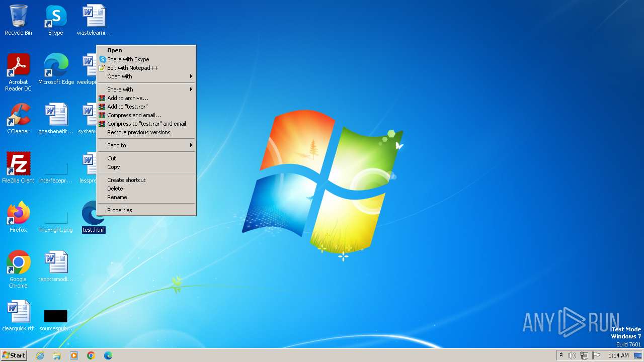This screenshot has width=644, height=362.
Task: Launch Internet Explorer from the taskbar
Action: coord(40,355)
